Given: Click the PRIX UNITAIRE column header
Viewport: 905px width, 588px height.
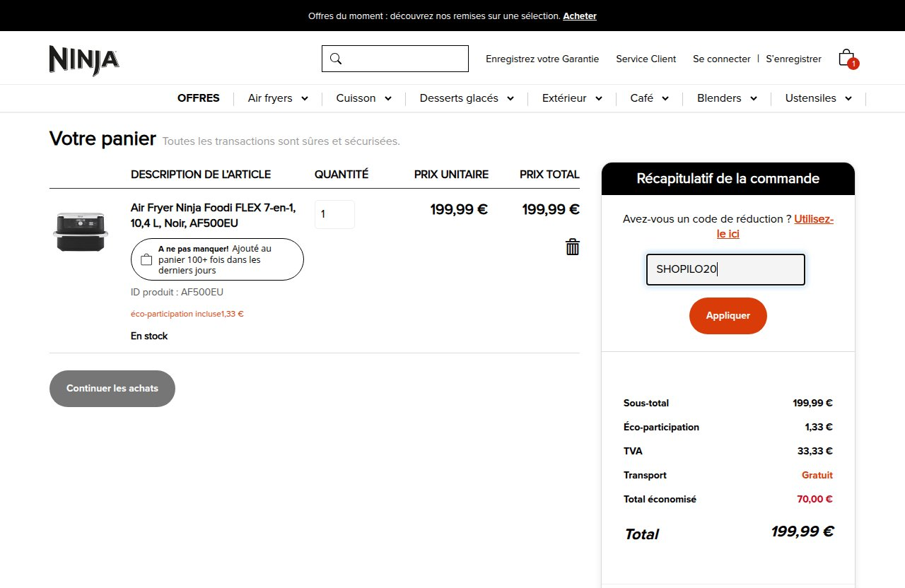Looking at the screenshot, I should [x=451, y=174].
